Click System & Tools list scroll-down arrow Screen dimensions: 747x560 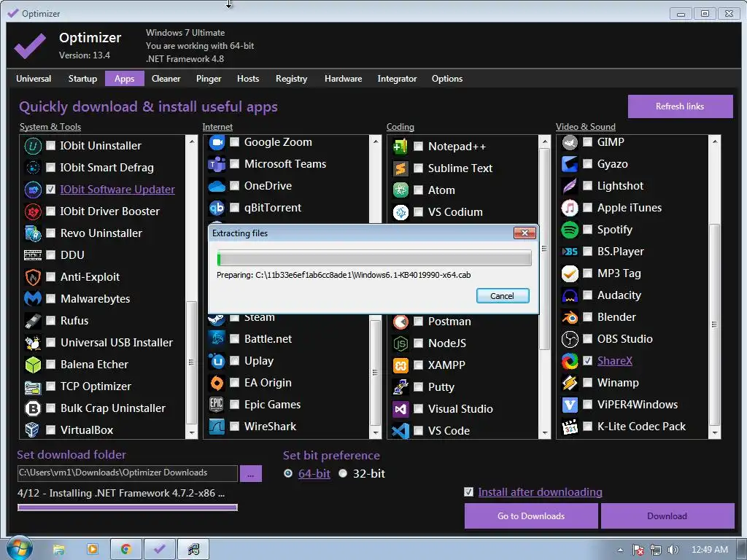coord(192,433)
